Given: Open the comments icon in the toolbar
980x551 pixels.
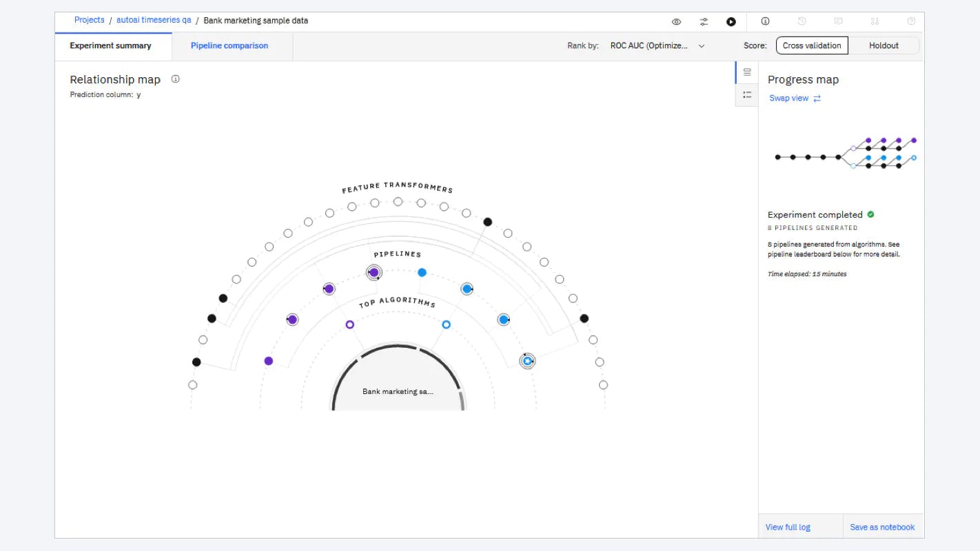Looking at the screenshot, I should click(838, 21).
